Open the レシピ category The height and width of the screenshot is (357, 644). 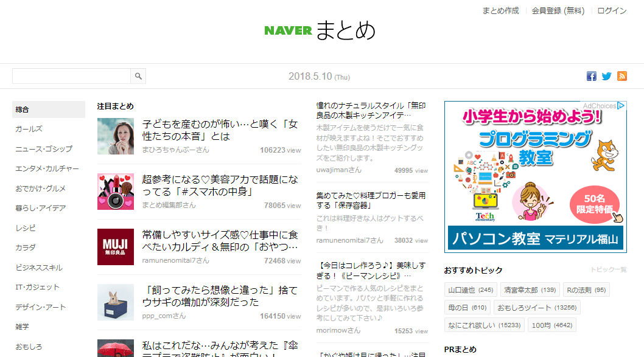point(26,227)
